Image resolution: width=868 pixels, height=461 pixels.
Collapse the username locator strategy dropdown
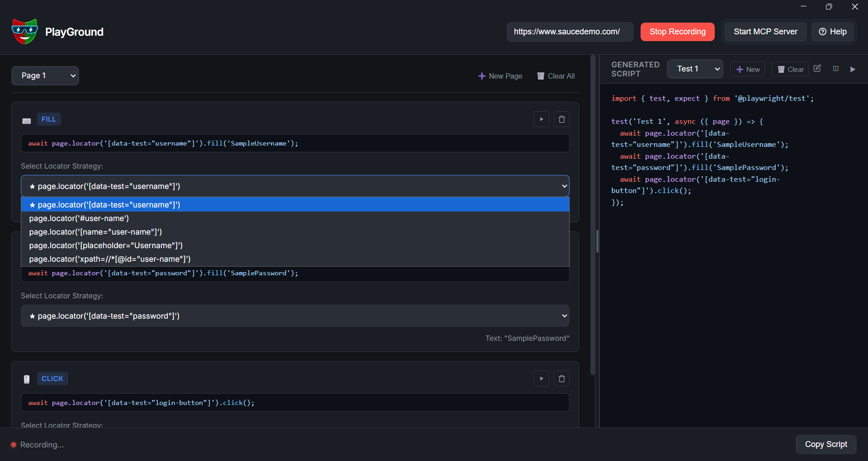click(295, 186)
